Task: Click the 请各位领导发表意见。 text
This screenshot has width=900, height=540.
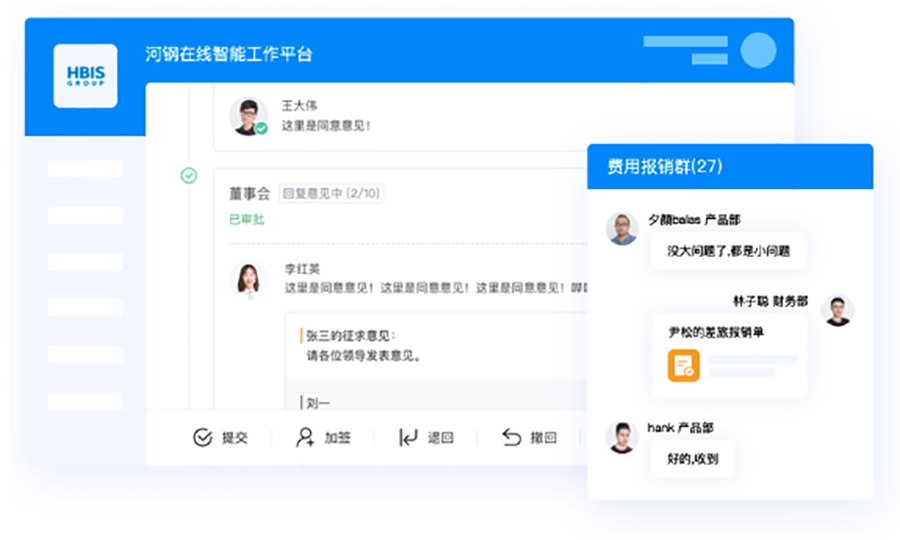Action: 364,356
